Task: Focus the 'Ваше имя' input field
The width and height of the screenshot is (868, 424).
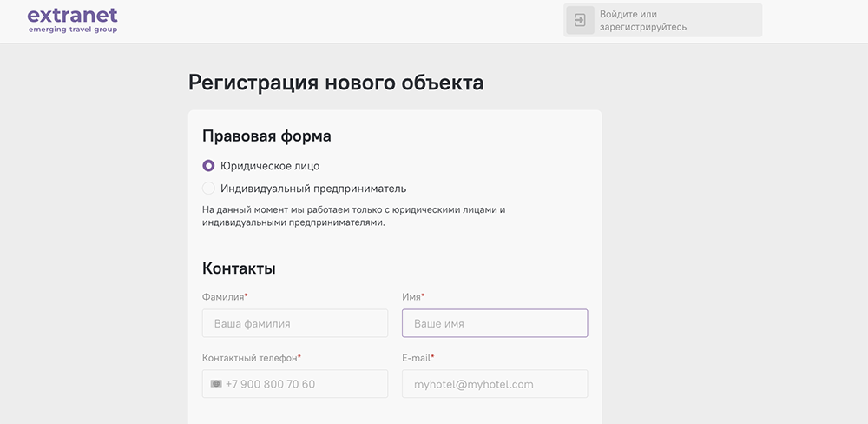Action: [x=495, y=323]
